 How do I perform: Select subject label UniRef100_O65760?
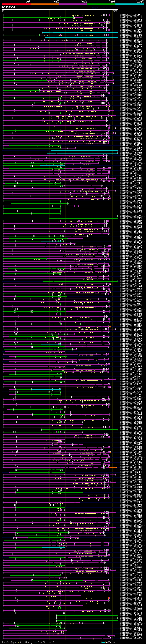(x=131, y=120)
